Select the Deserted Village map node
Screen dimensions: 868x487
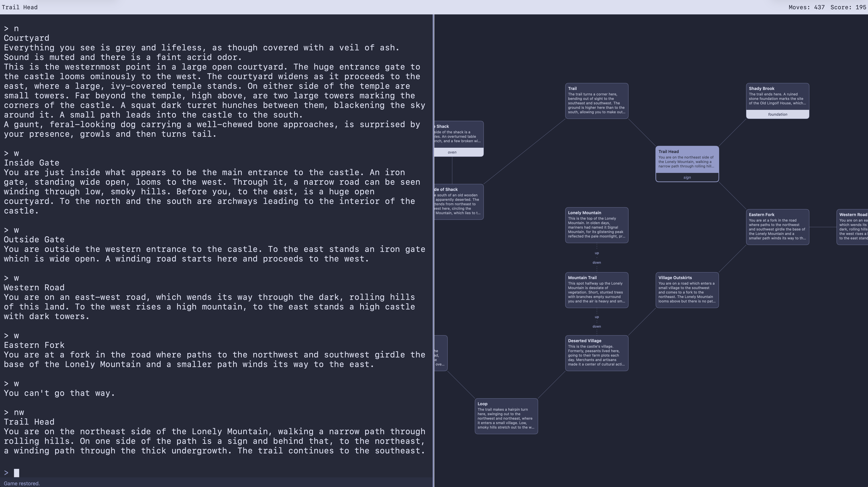(x=596, y=353)
